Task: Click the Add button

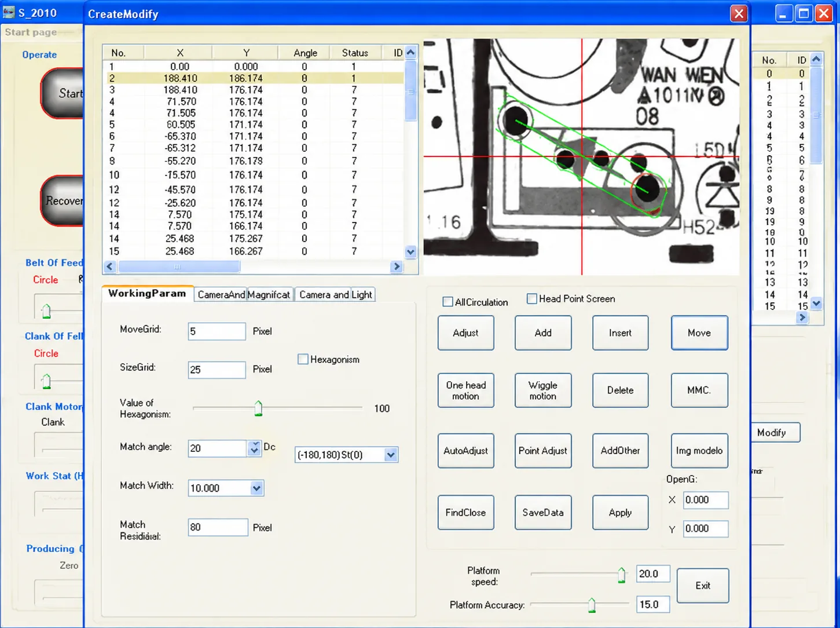Action: (543, 333)
